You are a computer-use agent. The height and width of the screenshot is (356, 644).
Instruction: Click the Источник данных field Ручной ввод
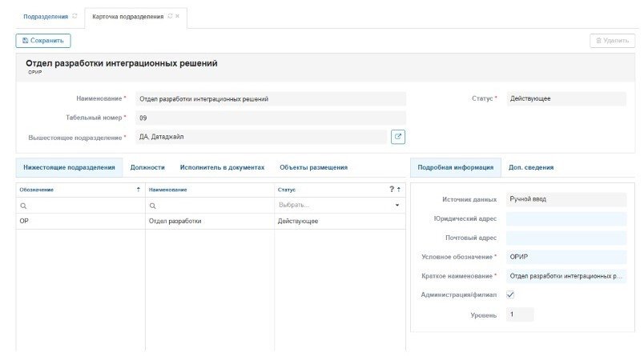coord(566,198)
